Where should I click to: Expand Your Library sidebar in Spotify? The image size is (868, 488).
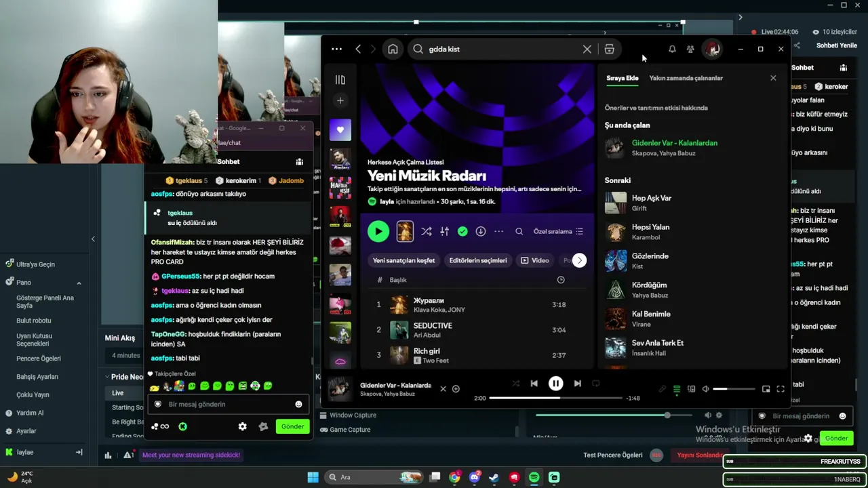[x=340, y=79]
